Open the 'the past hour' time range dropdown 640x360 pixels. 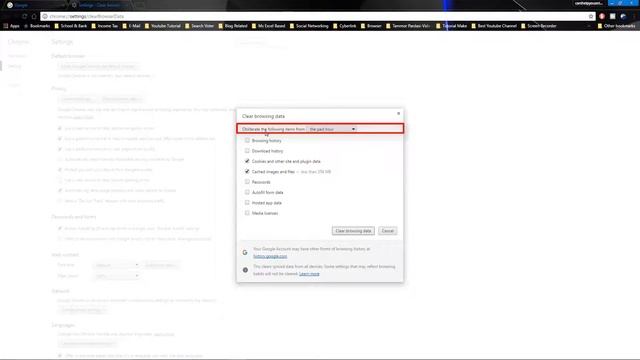click(x=332, y=129)
